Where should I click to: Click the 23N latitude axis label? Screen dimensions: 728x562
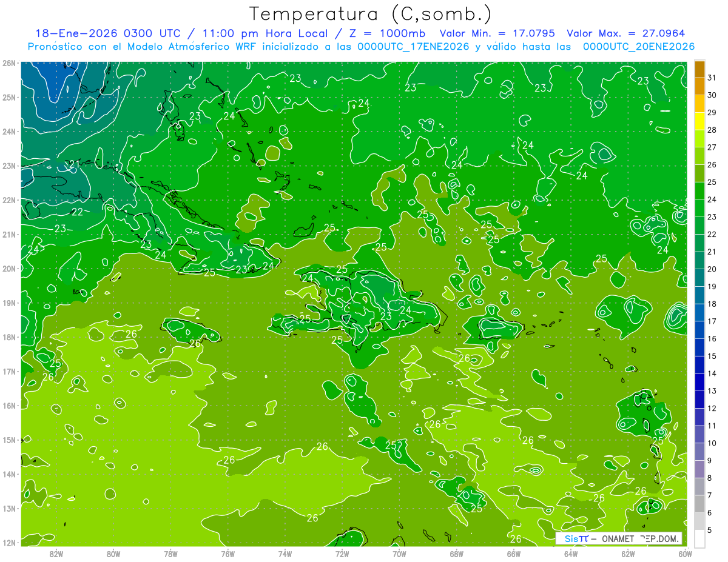click(x=9, y=166)
